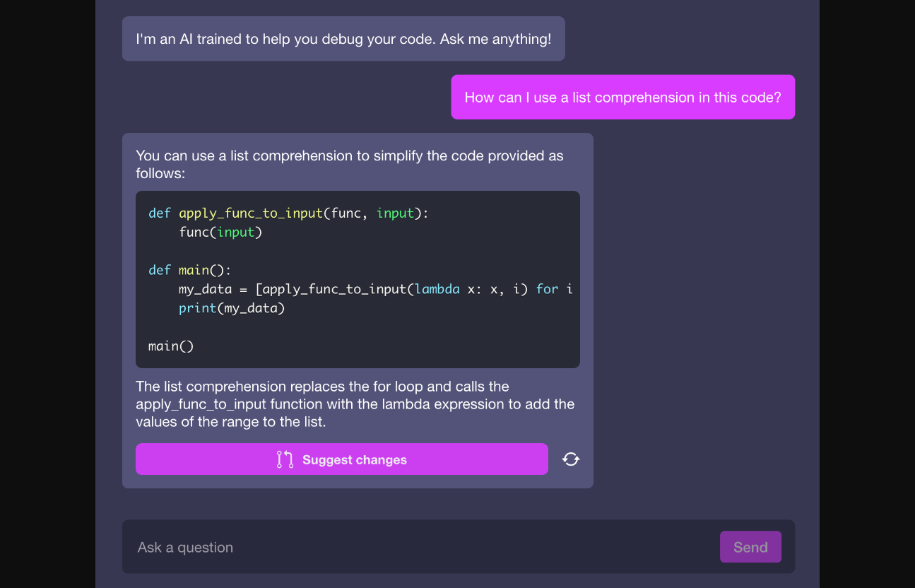915x588 pixels.
Task: Click the def main(): line
Action: [x=189, y=270]
